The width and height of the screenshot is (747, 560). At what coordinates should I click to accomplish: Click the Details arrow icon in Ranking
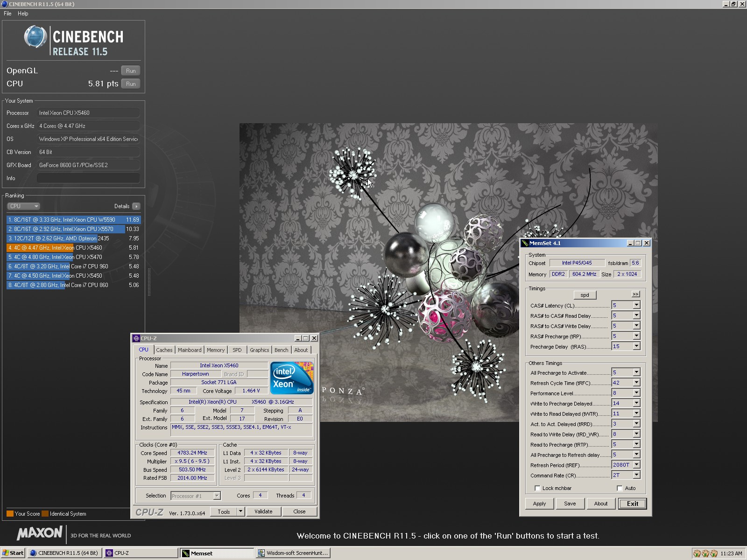tap(136, 206)
